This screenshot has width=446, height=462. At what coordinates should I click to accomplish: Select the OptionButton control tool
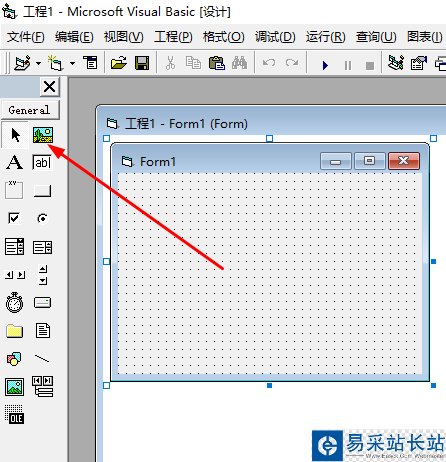tap(42, 218)
